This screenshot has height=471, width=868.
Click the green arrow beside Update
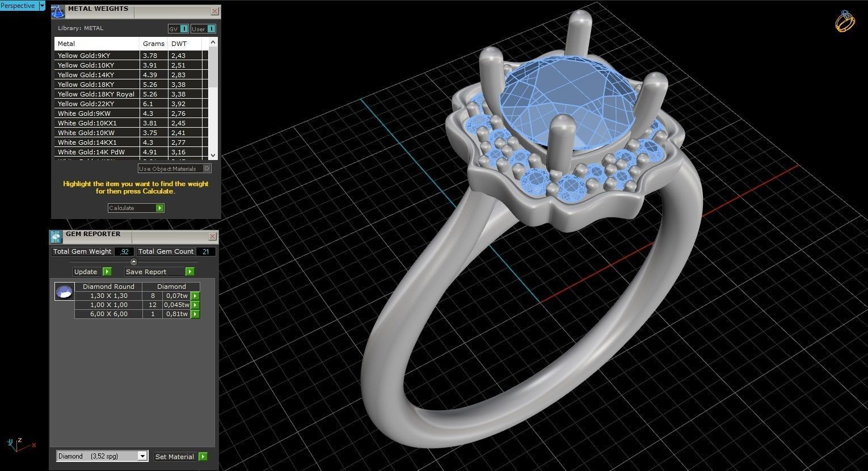click(x=107, y=272)
